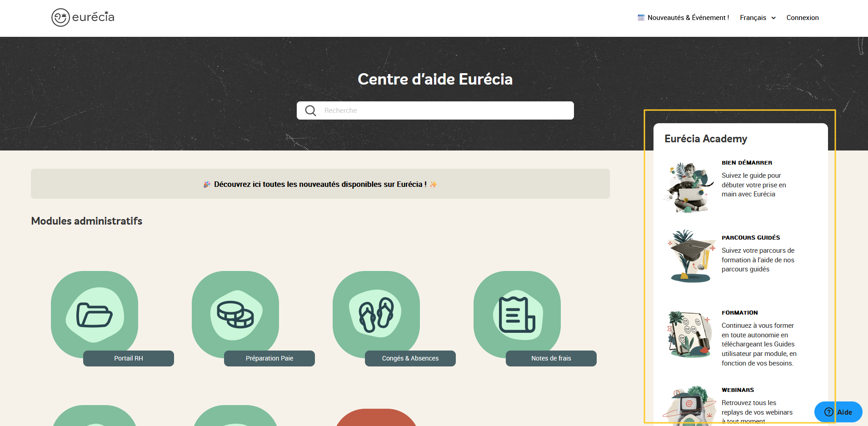This screenshot has width=868, height=426.
Task: Click the sparkles emoji in banner
Action: [433, 184]
